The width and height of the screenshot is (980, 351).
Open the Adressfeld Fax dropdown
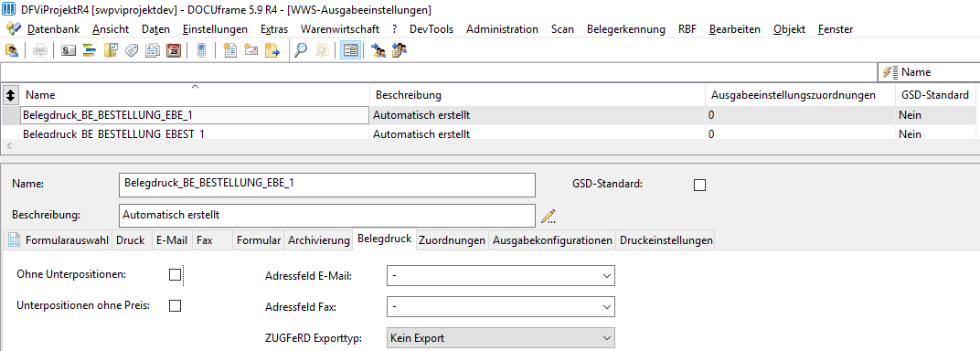[501, 306]
